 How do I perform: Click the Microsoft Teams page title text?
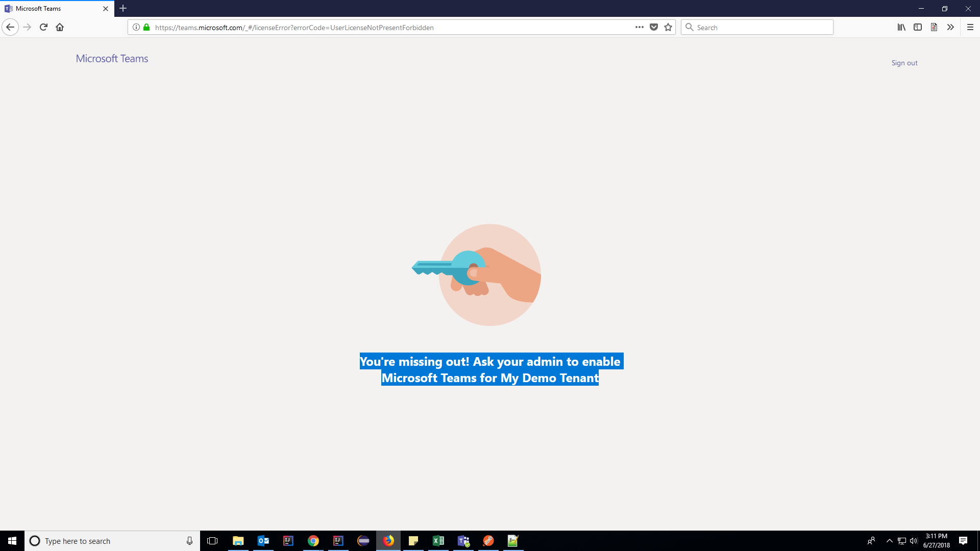point(111,59)
